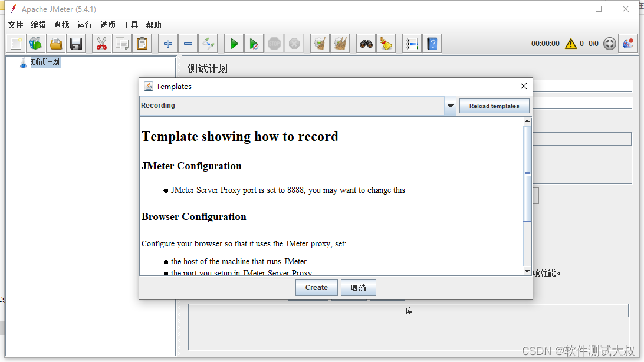Click the Shutdown round X icon

(x=294, y=44)
